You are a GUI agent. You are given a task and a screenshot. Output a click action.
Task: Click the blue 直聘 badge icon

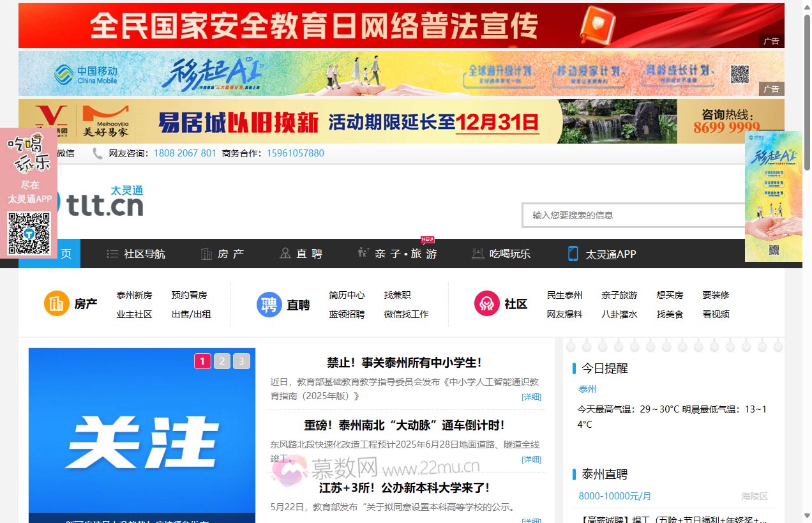click(269, 304)
